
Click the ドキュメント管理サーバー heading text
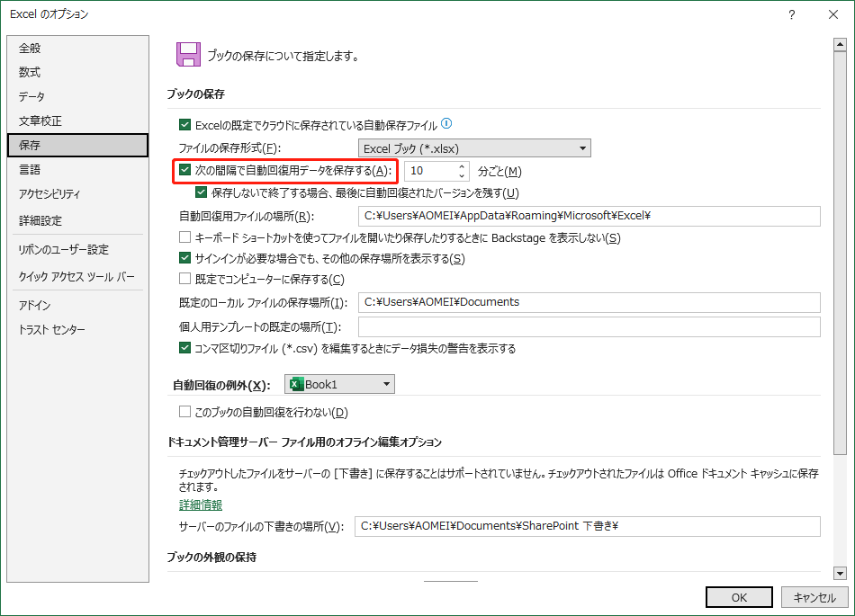[x=304, y=442]
